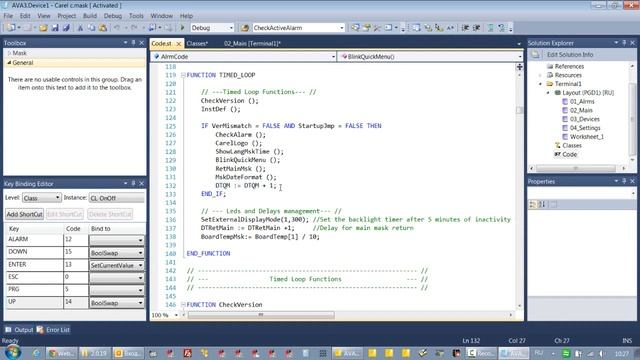Open the Bind to dropdown for ALARM key
The height and width of the screenshot is (360, 640).
pos(140,240)
